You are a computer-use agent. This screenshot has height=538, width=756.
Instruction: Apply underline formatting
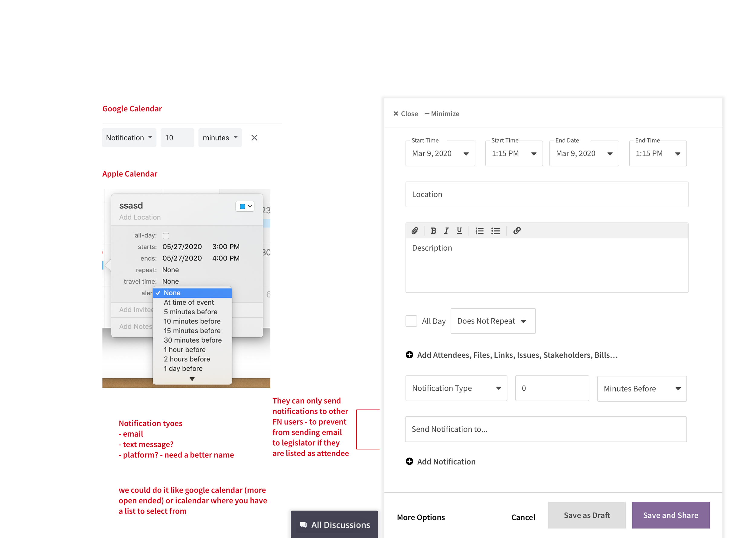click(459, 231)
